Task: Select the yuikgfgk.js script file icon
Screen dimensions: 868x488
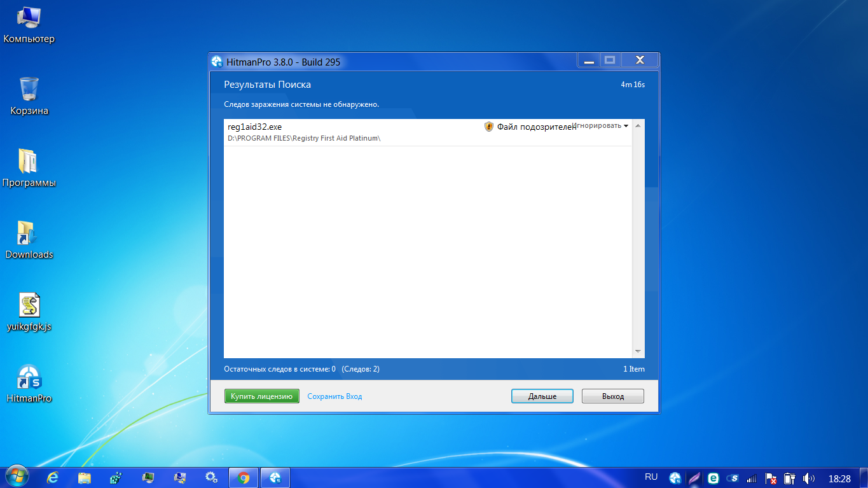Action: tap(29, 312)
